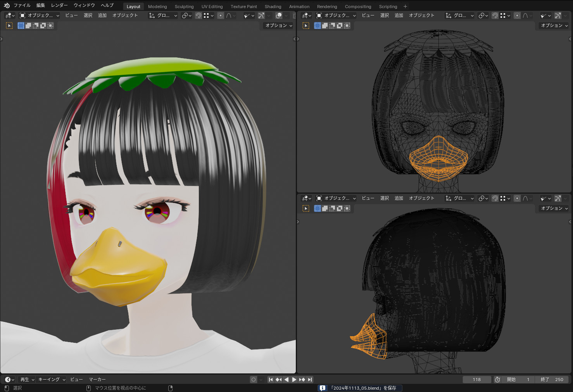Click the current frame field showing 118
Screen dimensions: 573x392
[477, 379]
